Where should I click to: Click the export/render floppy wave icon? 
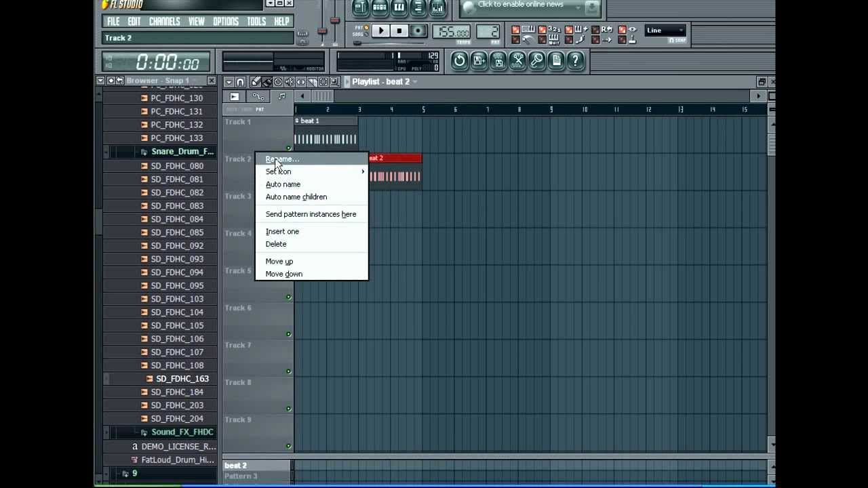click(x=498, y=60)
